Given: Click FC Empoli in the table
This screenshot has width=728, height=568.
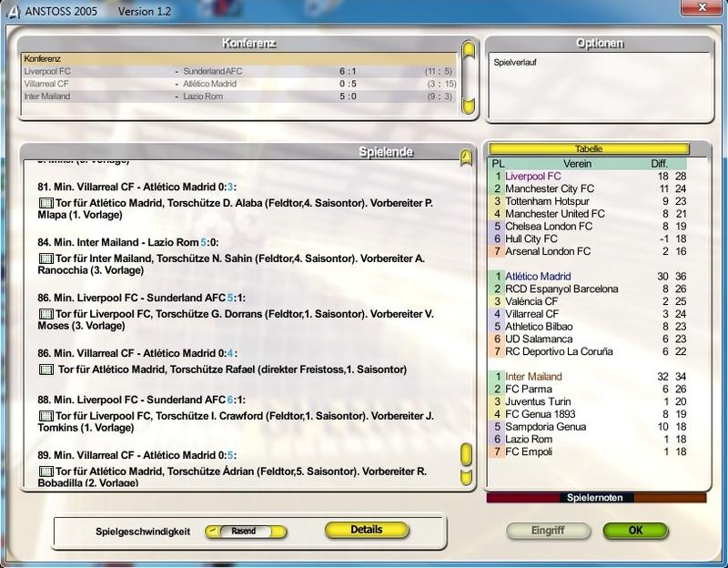Looking at the screenshot, I should pyautogui.click(x=529, y=452).
